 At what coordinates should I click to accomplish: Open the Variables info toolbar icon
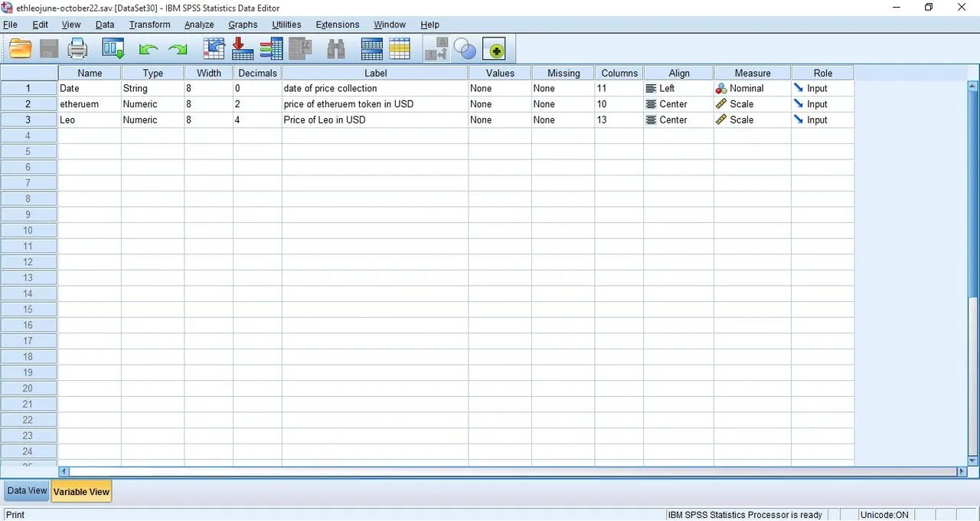click(271, 50)
